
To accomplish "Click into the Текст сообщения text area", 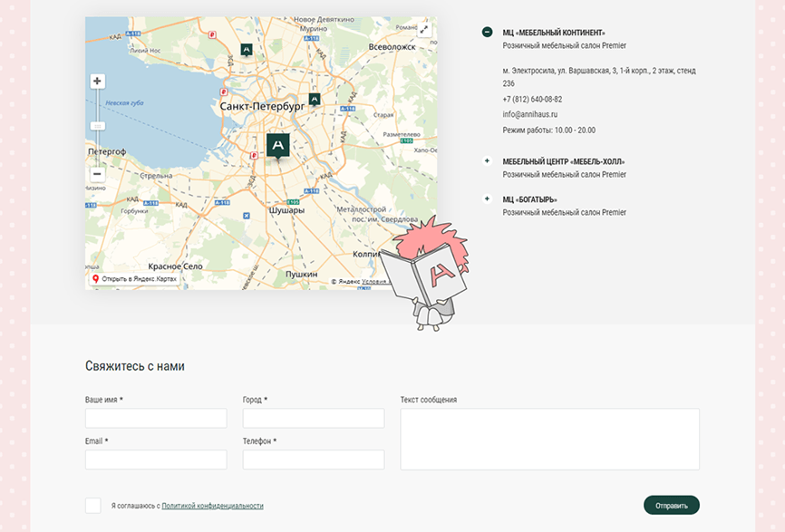I will click(x=549, y=439).
